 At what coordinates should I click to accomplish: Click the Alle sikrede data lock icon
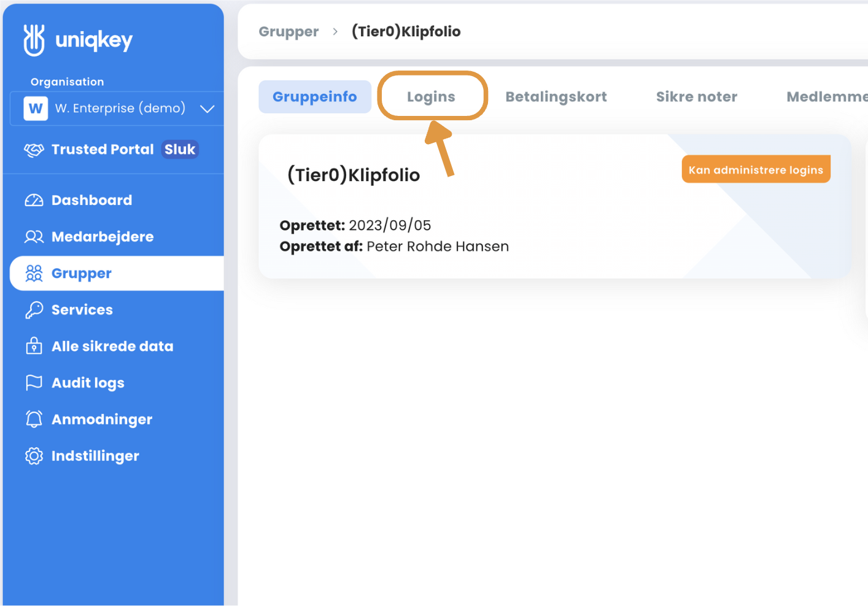click(34, 346)
